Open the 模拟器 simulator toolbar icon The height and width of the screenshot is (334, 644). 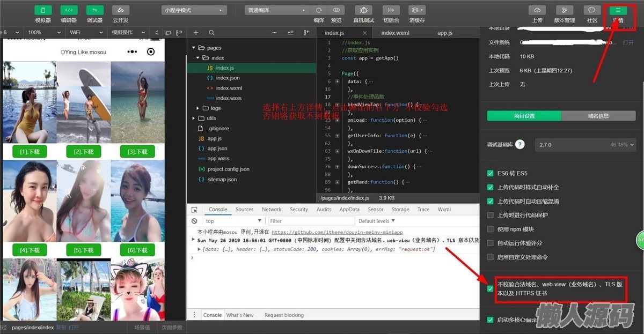pos(43,10)
